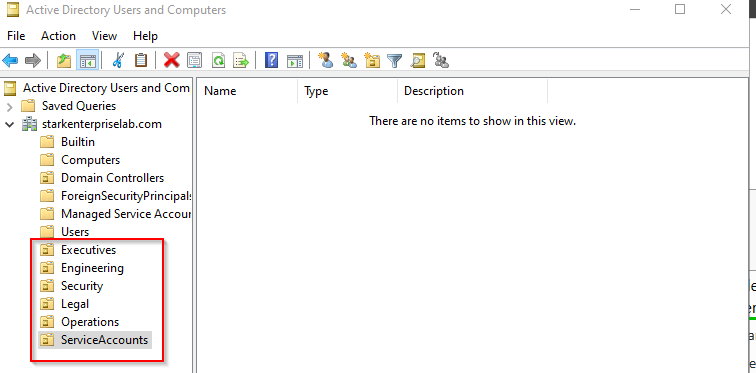Select the Executives OU
This screenshot has height=373, width=756.
tap(88, 250)
